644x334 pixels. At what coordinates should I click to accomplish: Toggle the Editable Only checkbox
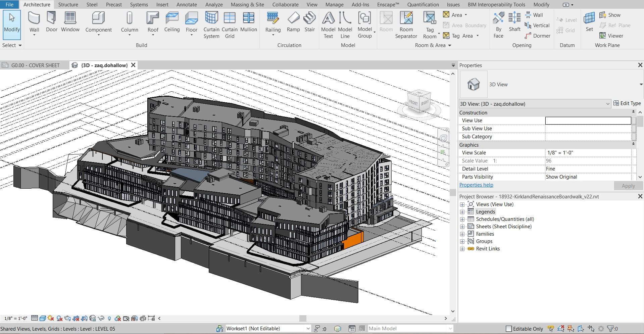pos(509,329)
